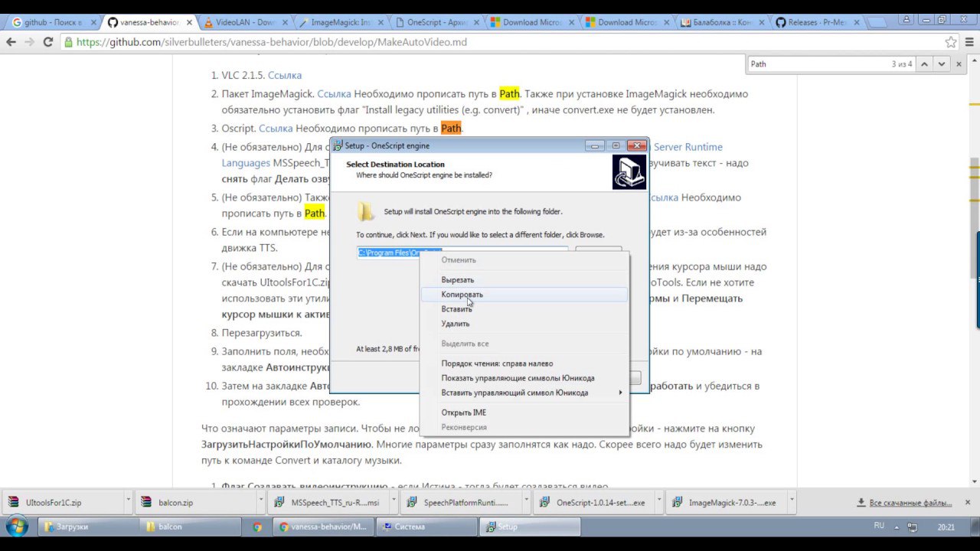980x551 pixels.
Task: Click the pinned Chrome taskbar icon
Action: (x=257, y=527)
